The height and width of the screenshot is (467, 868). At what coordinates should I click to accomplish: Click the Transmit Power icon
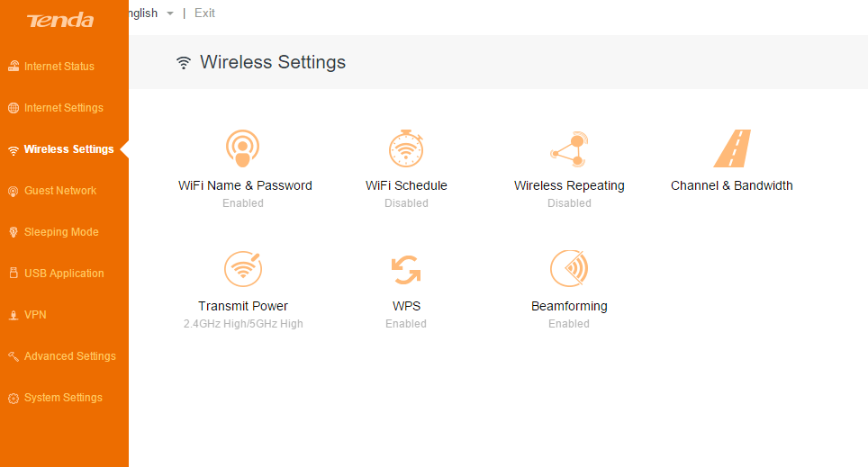pos(242,268)
